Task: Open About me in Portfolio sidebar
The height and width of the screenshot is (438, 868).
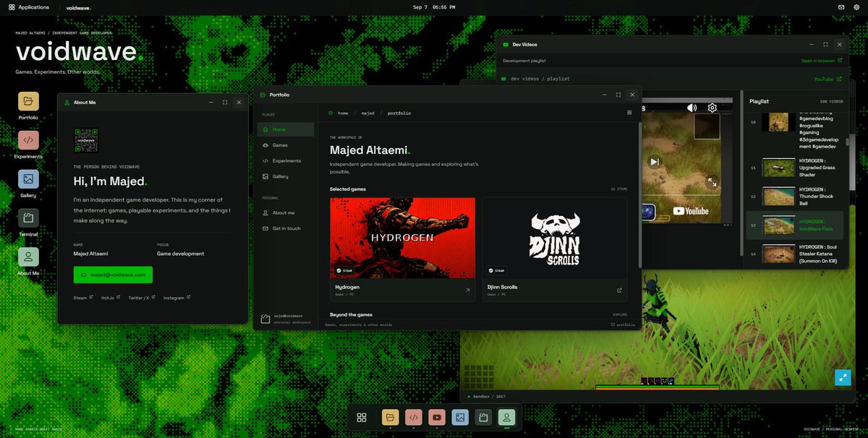Action: coord(286,212)
